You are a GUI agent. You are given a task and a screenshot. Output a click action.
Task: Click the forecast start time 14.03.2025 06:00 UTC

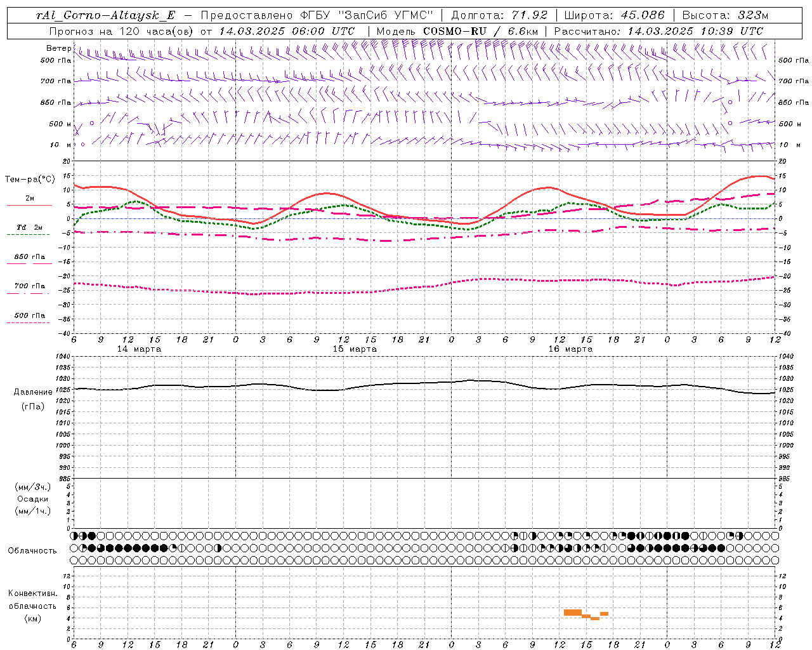(x=287, y=31)
